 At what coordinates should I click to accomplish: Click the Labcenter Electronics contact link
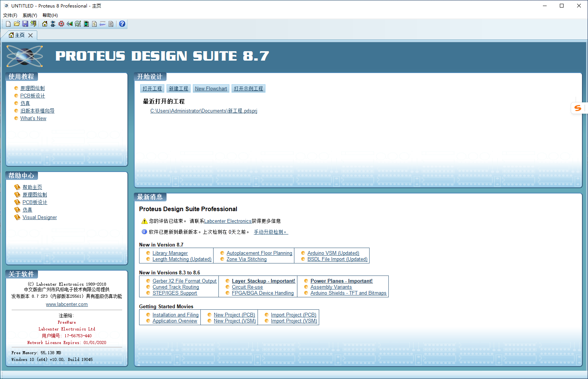click(x=228, y=221)
